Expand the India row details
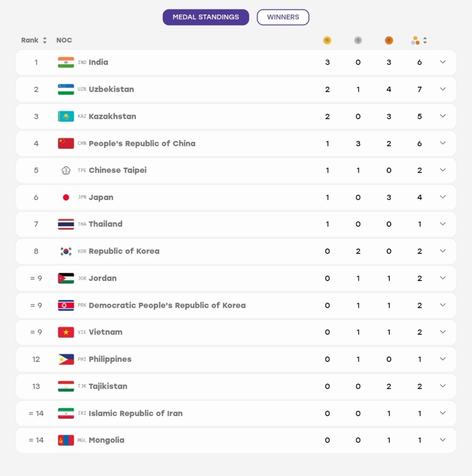This screenshot has width=472, height=476. pyautogui.click(x=443, y=62)
